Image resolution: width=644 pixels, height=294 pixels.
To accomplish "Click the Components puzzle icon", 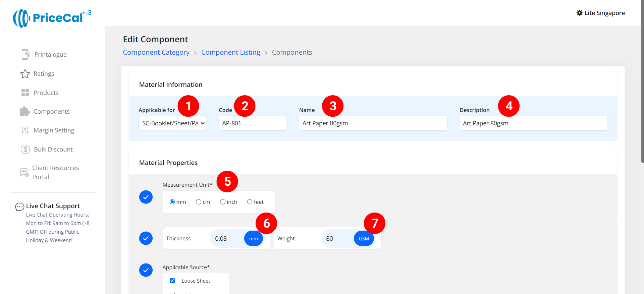I will tap(25, 112).
